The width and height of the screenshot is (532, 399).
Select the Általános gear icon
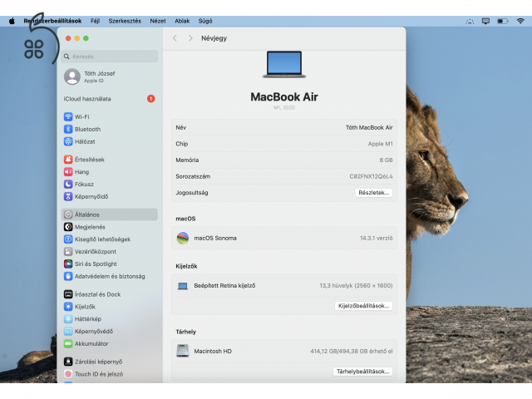pyautogui.click(x=68, y=214)
